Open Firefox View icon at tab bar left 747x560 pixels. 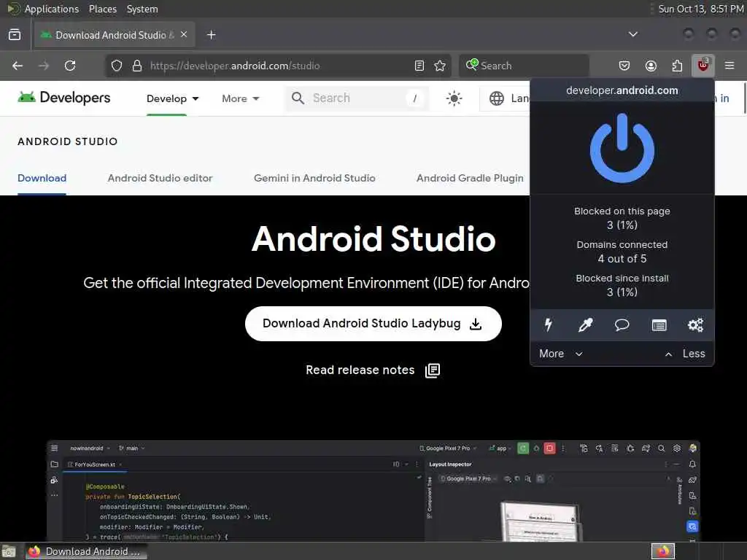(x=15, y=34)
